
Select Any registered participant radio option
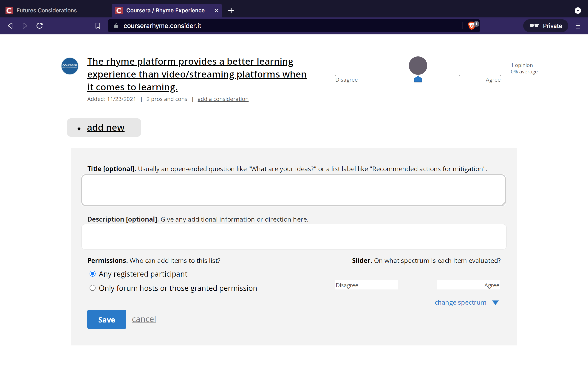(93, 274)
